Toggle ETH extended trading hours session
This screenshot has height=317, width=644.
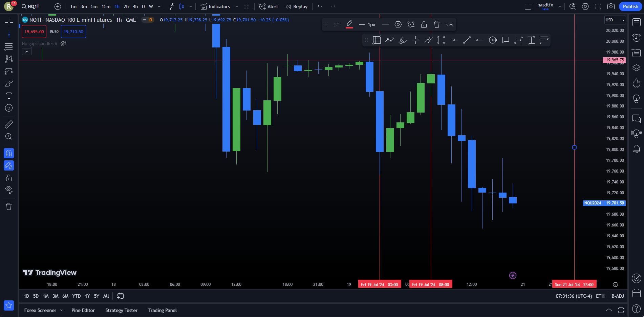pos(600,296)
